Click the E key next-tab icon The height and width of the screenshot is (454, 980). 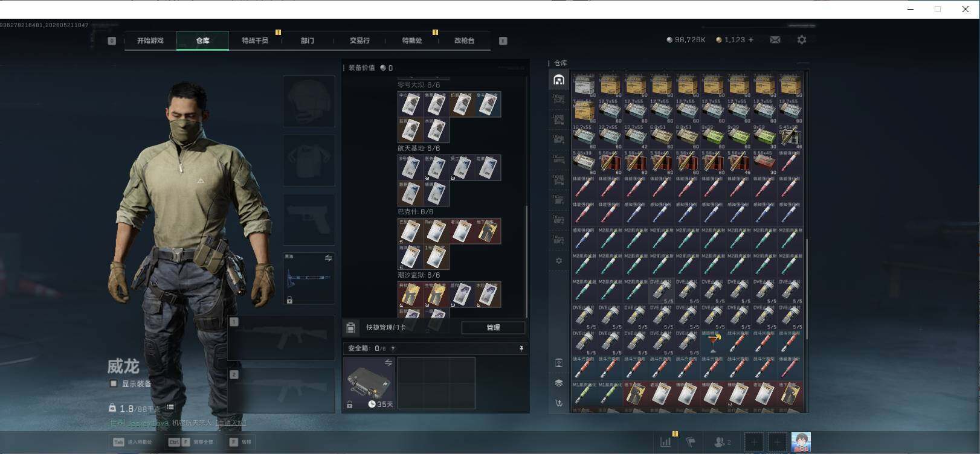click(503, 40)
